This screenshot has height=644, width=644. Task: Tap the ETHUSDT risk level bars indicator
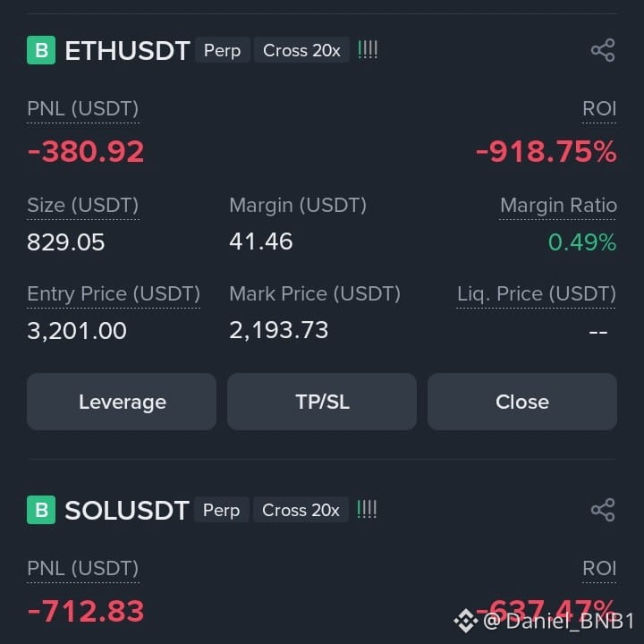coord(368,50)
